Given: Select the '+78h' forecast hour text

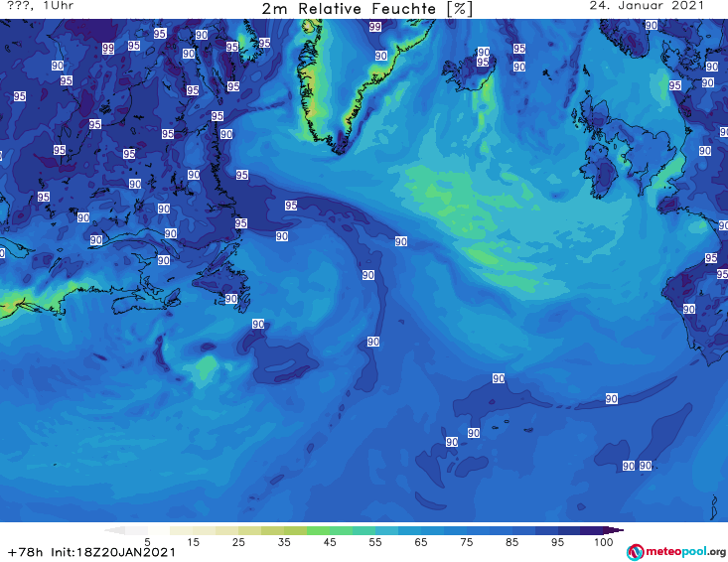Looking at the screenshot, I should (x=26, y=552).
